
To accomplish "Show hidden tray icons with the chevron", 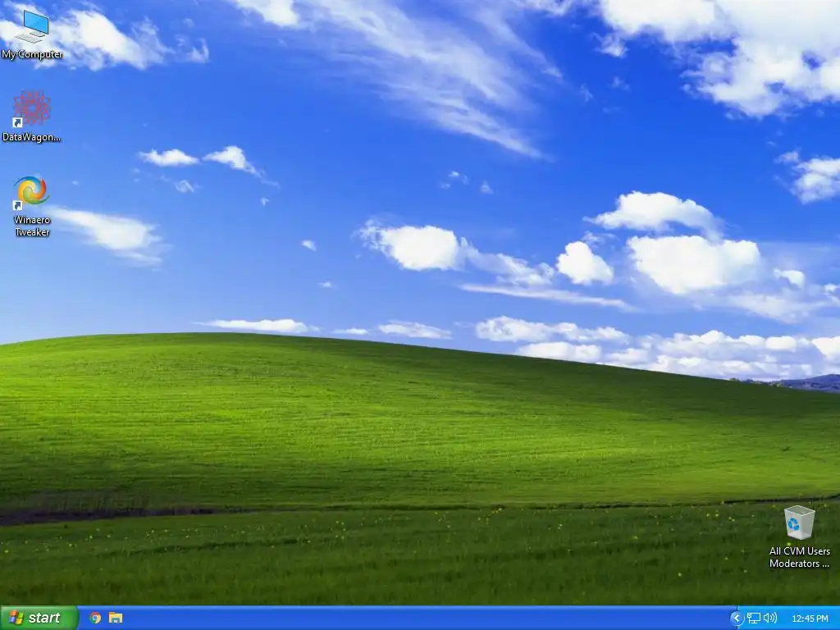I will (x=737, y=619).
